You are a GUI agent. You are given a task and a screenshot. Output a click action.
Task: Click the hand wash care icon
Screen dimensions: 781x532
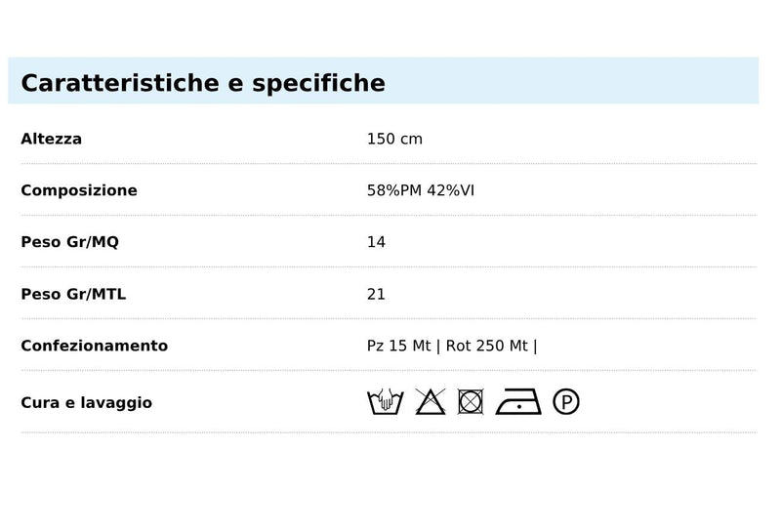click(x=385, y=401)
